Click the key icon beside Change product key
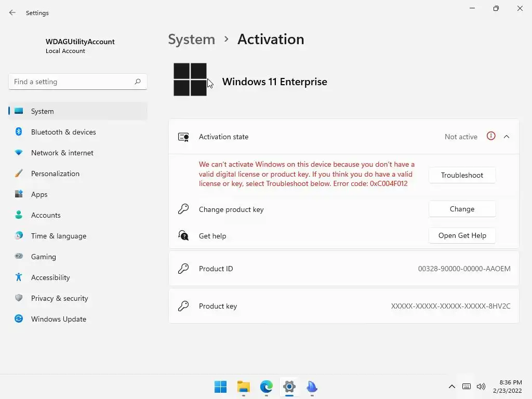Viewport: 532px width, 399px height. (183, 209)
